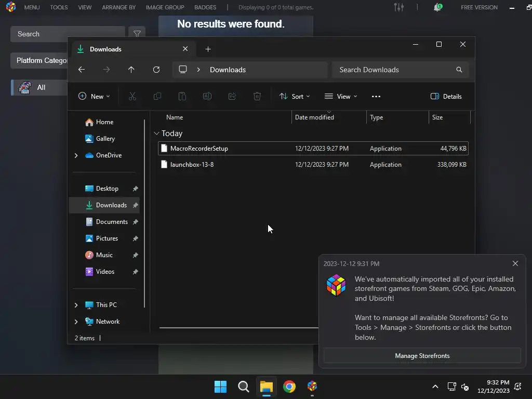
Task: Open LaunchBox VIEW menu
Action: pos(85,7)
